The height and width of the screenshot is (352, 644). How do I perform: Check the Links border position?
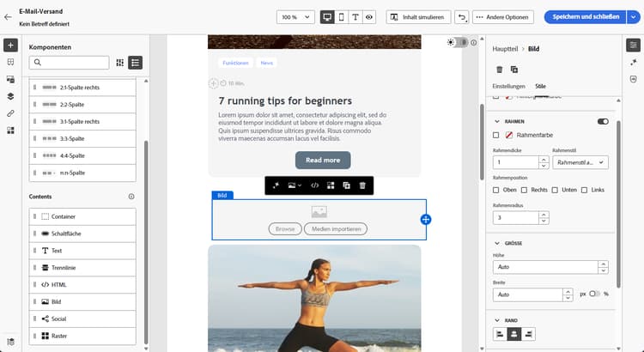[585, 191]
